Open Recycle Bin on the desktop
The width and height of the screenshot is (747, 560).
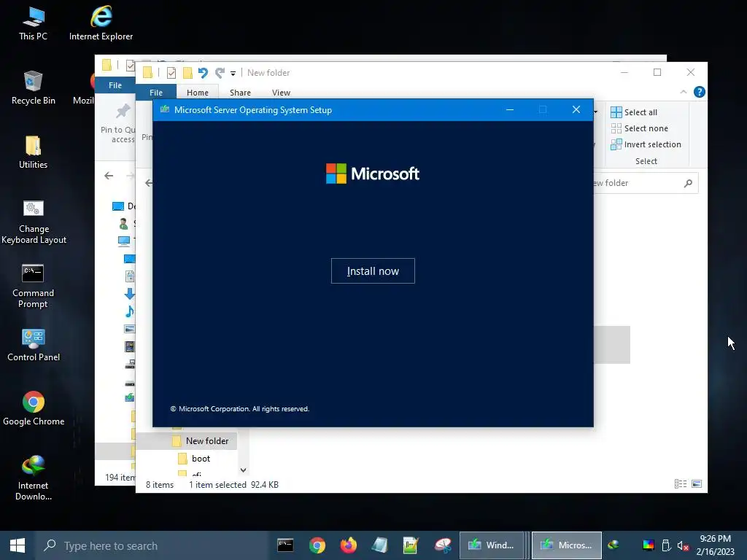point(33,87)
